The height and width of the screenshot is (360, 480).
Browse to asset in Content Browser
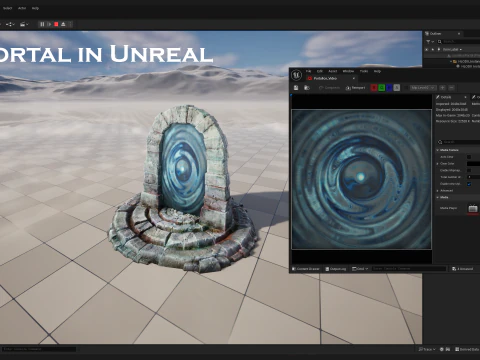click(x=307, y=88)
